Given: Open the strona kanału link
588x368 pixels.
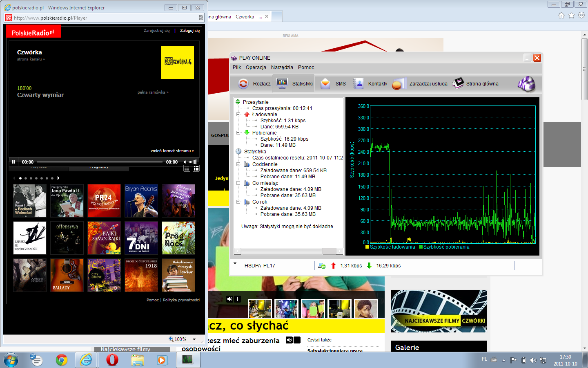Looking at the screenshot, I should [x=31, y=59].
